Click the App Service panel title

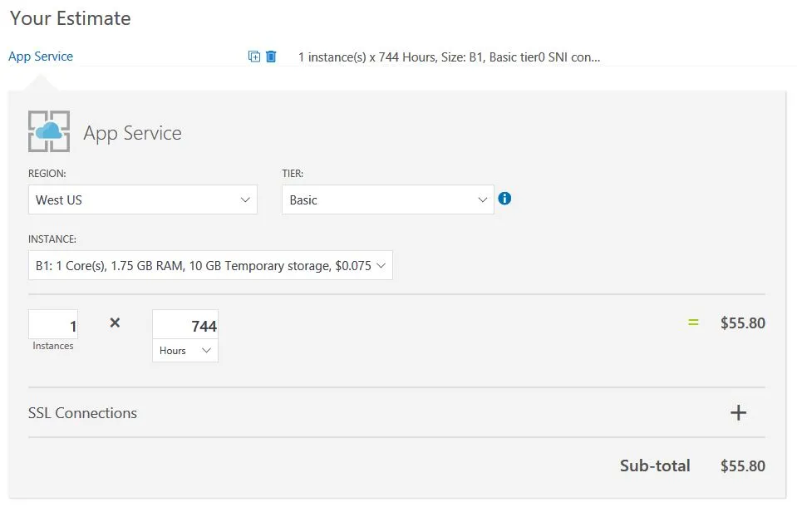click(x=132, y=133)
